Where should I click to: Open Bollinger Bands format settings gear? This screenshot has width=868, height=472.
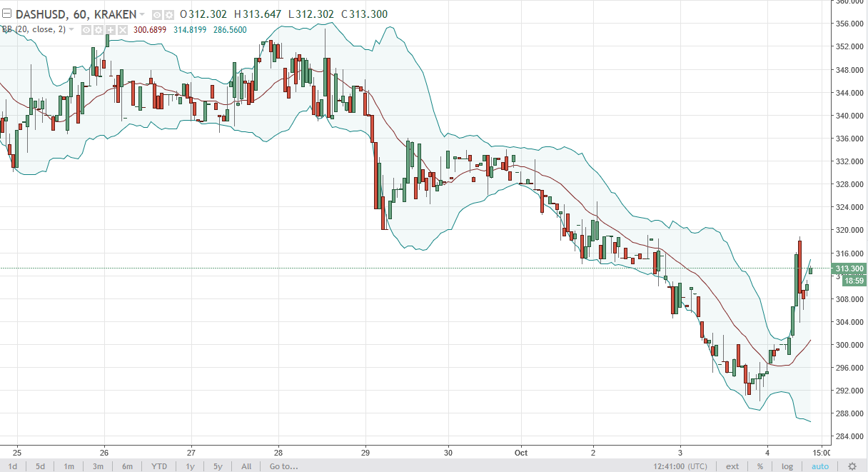pyautogui.click(x=98, y=29)
